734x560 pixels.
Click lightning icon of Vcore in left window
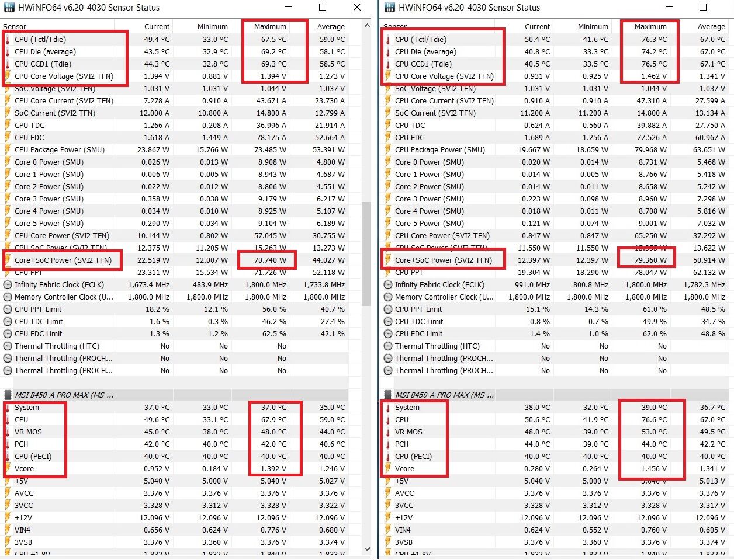coord(8,469)
